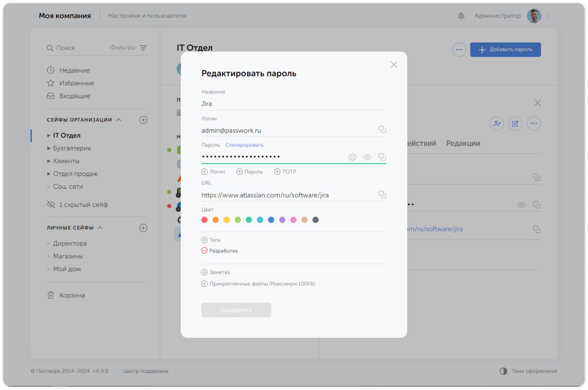Click the edit pencil icon button
This screenshot has width=588, height=390.
tap(515, 124)
